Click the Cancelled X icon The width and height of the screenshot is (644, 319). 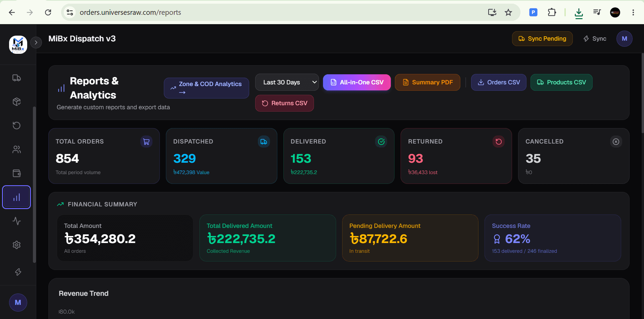tap(616, 142)
